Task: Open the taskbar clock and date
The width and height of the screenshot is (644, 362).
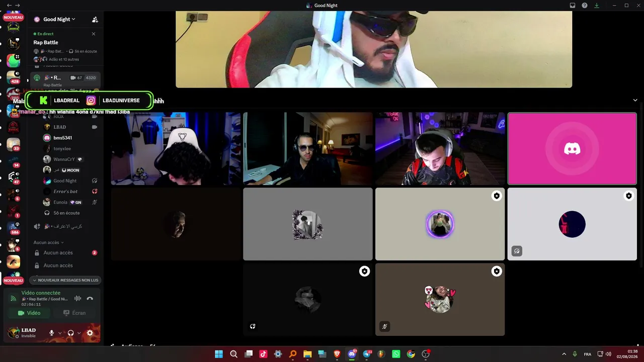Action: click(x=627, y=354)
